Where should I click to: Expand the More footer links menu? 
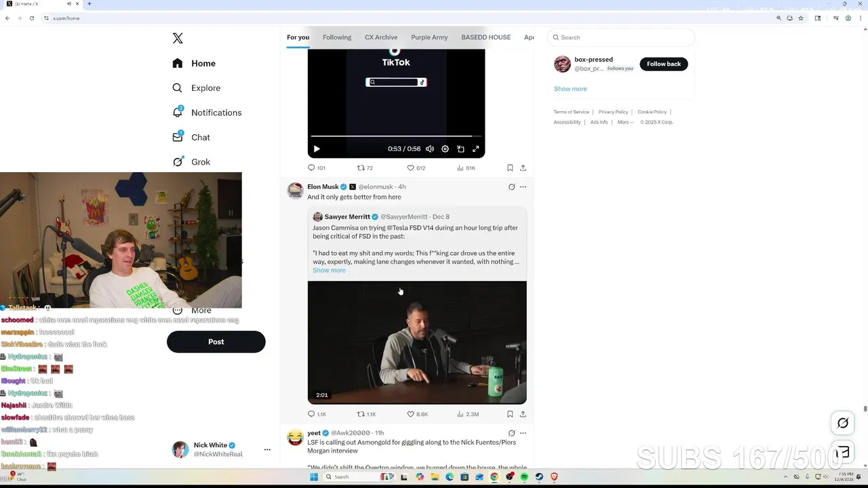[625, 122]
